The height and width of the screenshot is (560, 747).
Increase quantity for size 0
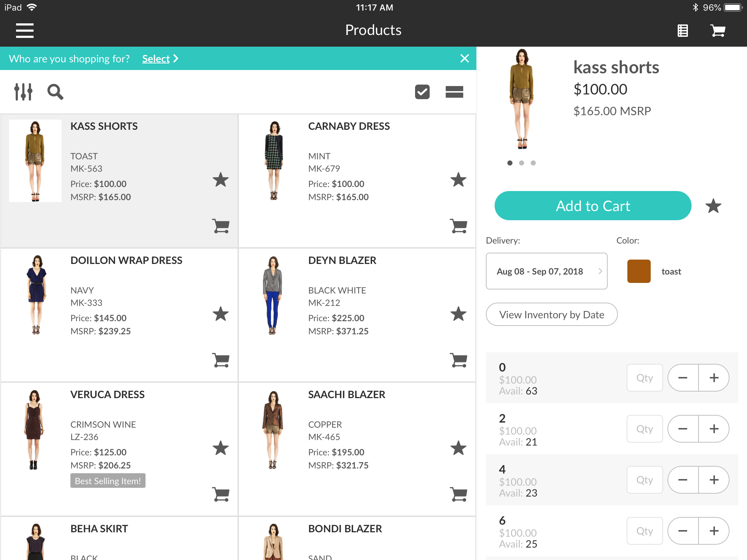[714, 378]
